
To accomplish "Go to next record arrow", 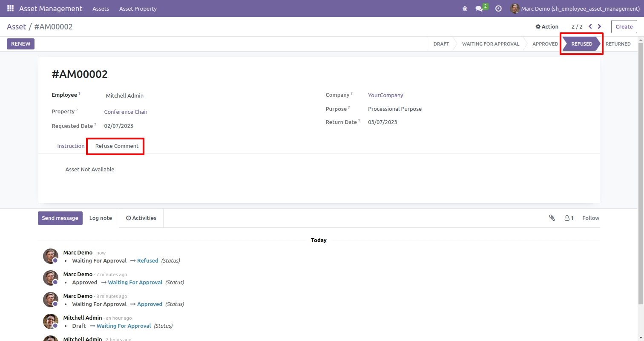I will [600, 26].
